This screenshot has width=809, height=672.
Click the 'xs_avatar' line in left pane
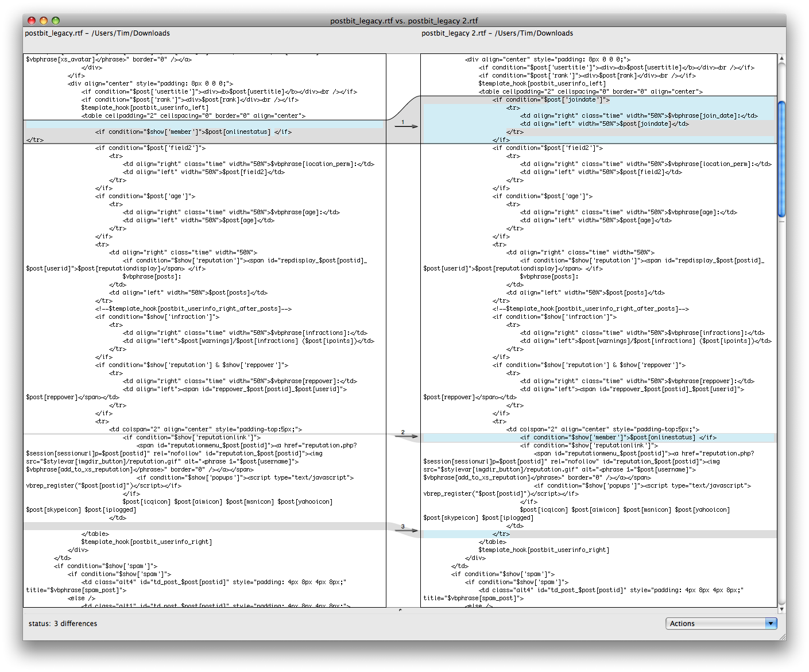[x=109, y=59]
